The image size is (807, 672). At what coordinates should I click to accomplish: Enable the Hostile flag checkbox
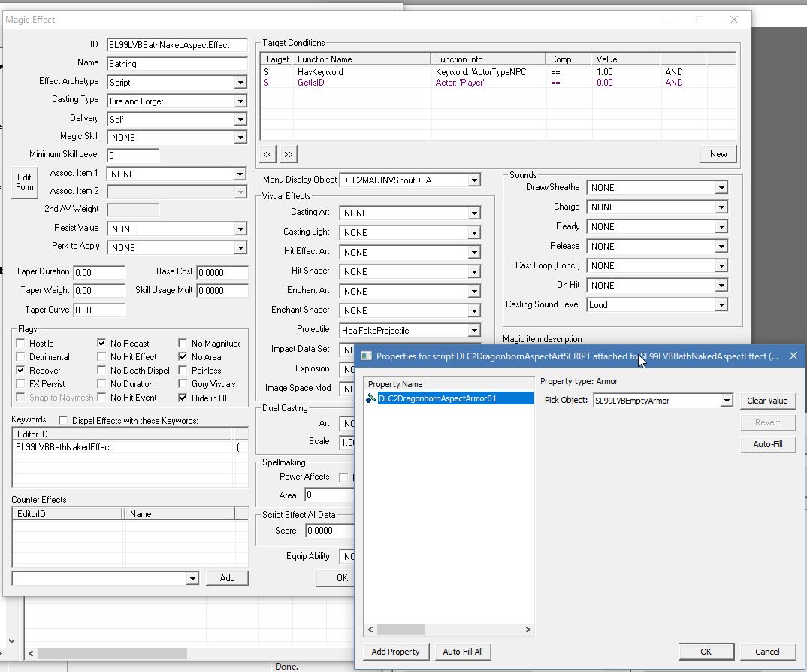21,344
